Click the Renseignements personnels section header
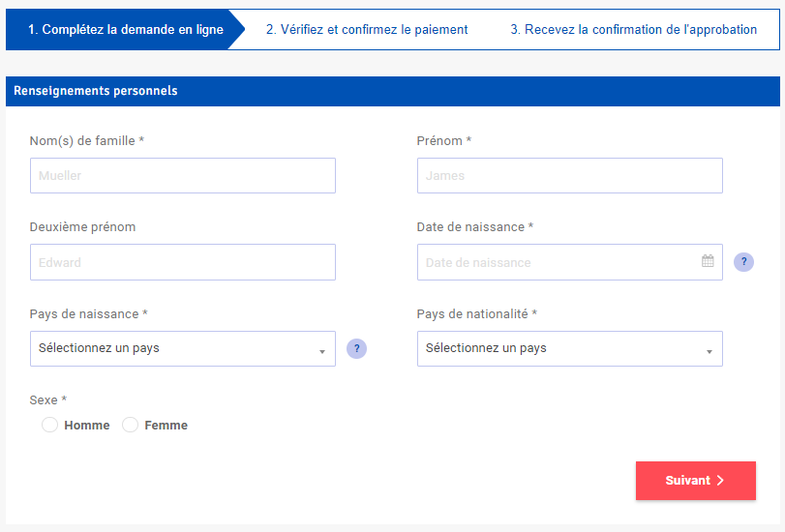Viewport: 785px width, 532px height. (393, 91)
